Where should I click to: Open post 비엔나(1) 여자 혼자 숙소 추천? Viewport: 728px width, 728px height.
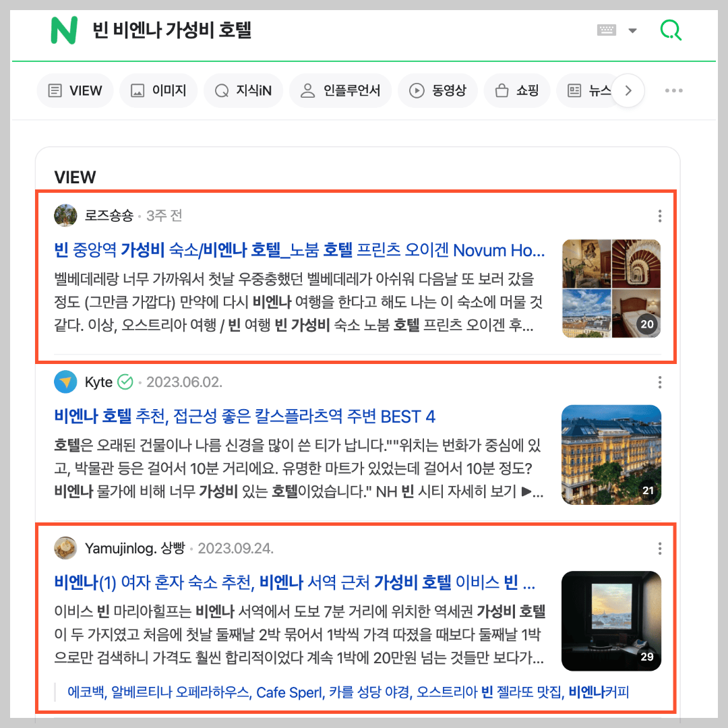[295, 582]
